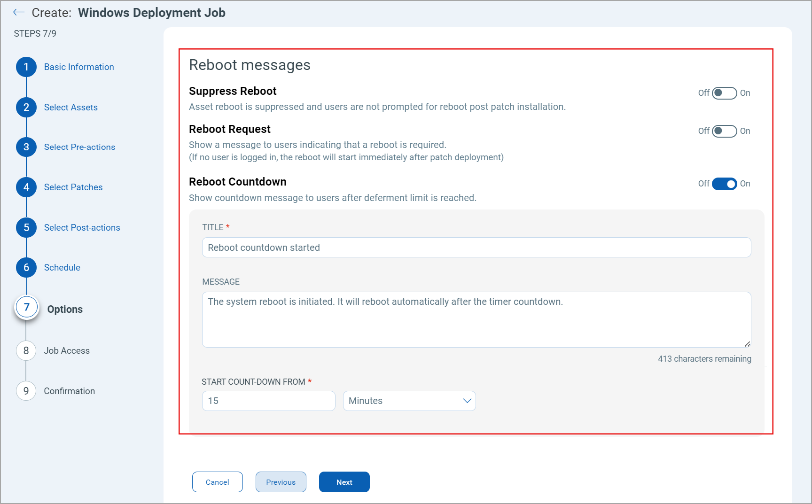Screen dimensions: 812x504
Task: Click the Previous button
Action: click(281, 482)
